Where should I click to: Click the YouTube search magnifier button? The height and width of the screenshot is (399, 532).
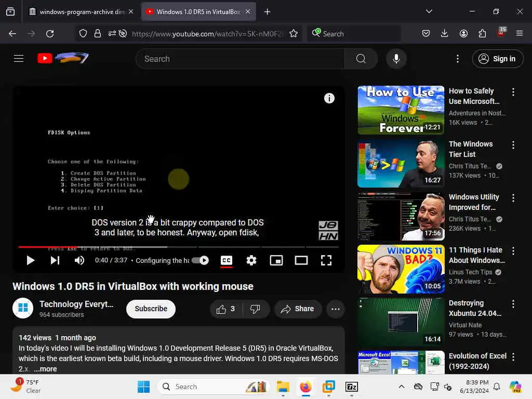coord(361,59)
